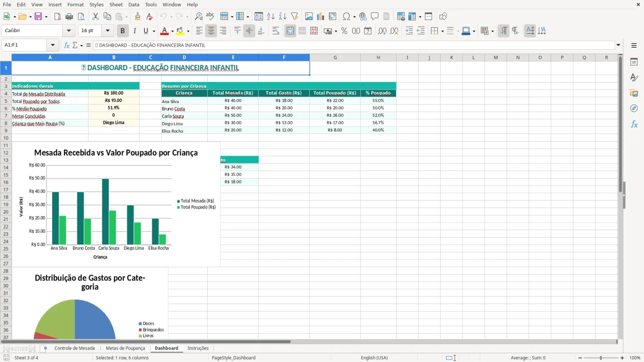Click Insert Image icon
This screenshot has width=644, height=362.
pyautogui.click(x=309, y=17)
